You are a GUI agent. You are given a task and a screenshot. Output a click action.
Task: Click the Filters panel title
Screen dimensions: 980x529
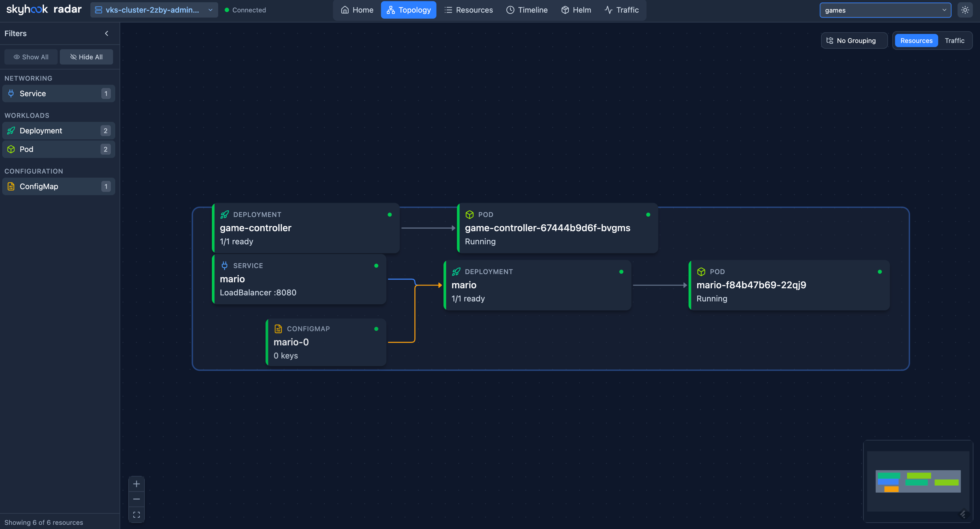[16, 34]
